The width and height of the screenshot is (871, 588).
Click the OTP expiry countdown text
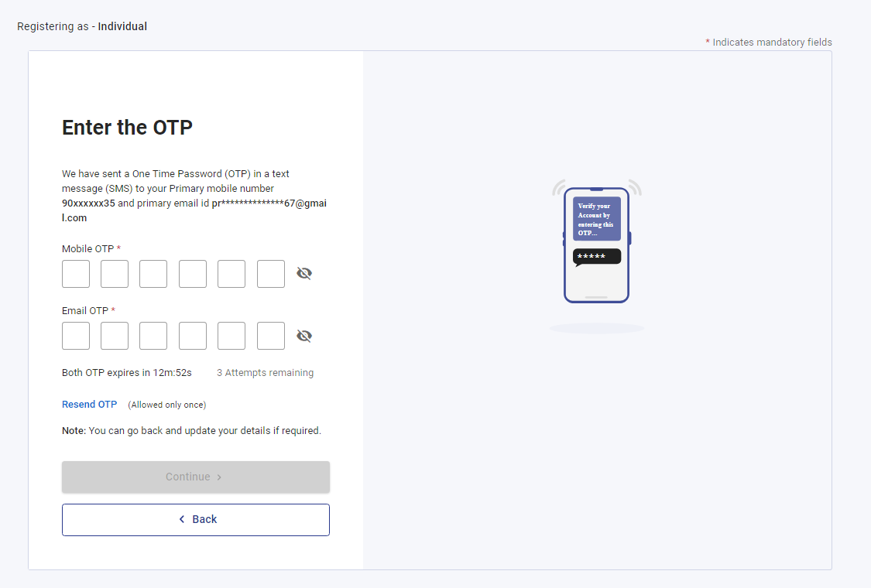point(127,373)
